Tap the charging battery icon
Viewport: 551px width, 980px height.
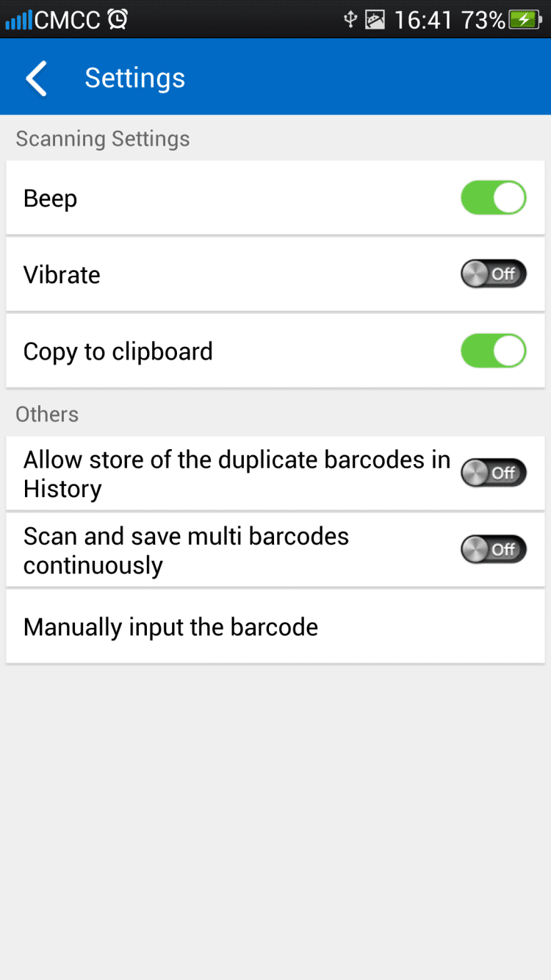[x=526, y=19]
